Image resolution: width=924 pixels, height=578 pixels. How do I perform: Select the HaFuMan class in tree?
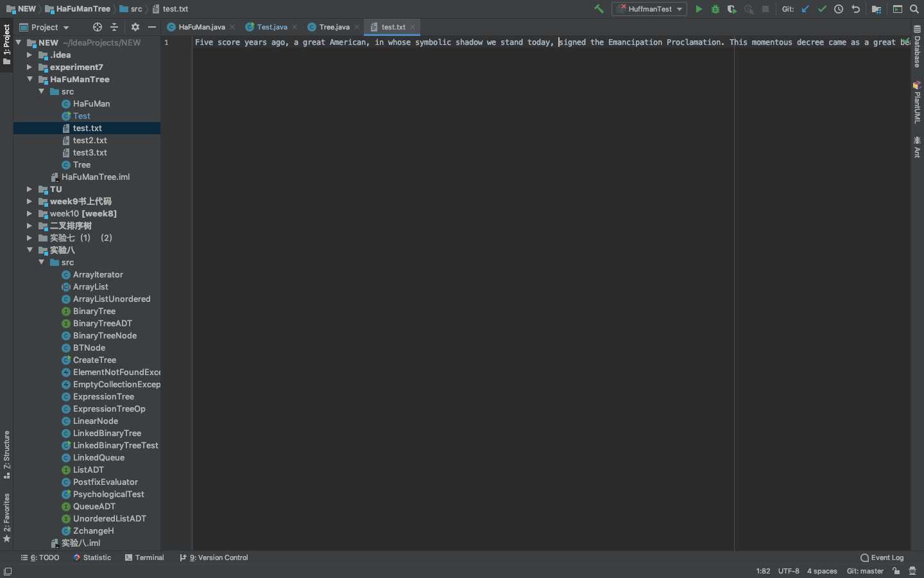pyautogui.click(x=91, y=104)
